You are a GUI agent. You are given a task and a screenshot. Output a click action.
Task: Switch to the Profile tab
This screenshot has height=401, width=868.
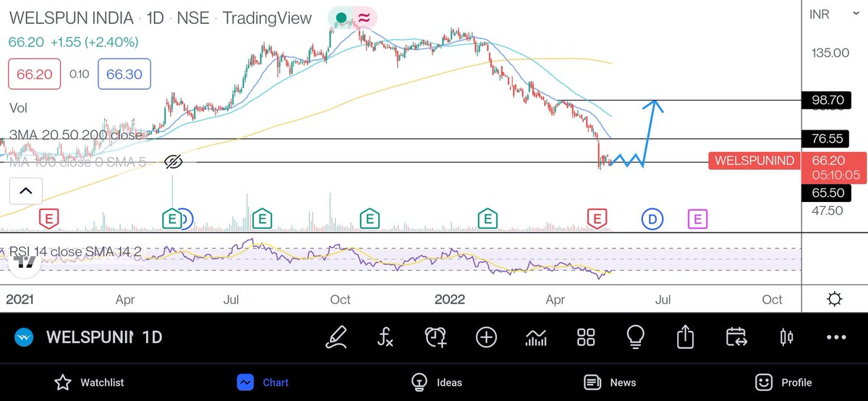[x=783, y=382]
